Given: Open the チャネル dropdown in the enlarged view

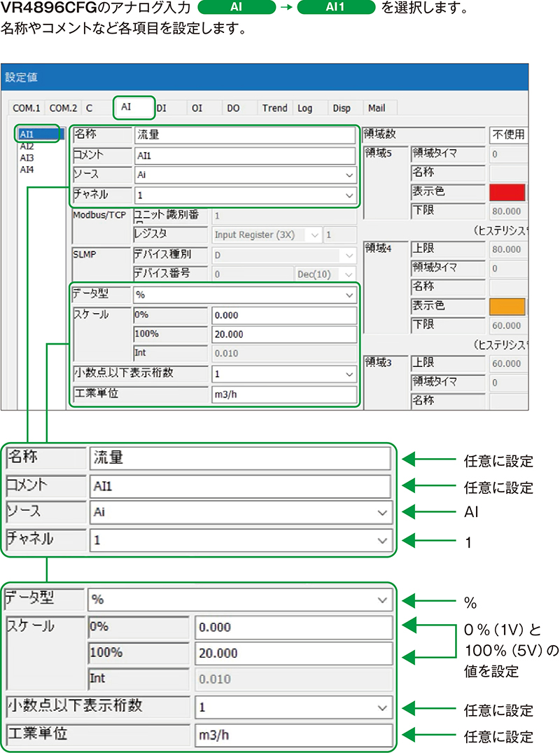Looking at the screenshot, I should [241, 540].
